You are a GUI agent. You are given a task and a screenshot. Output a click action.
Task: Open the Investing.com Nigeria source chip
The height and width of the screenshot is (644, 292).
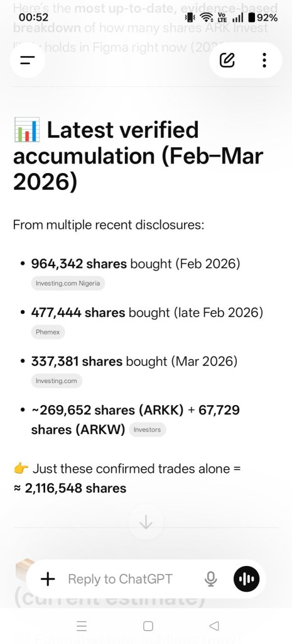pyautogui.click(x=68, y=284)
